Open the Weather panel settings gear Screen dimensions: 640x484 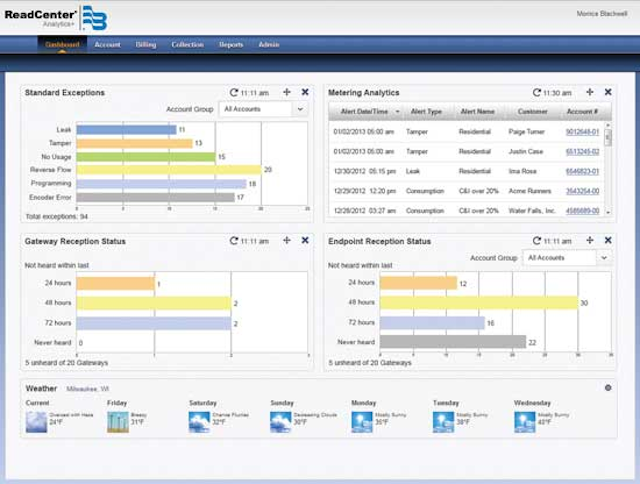[608, 388]
